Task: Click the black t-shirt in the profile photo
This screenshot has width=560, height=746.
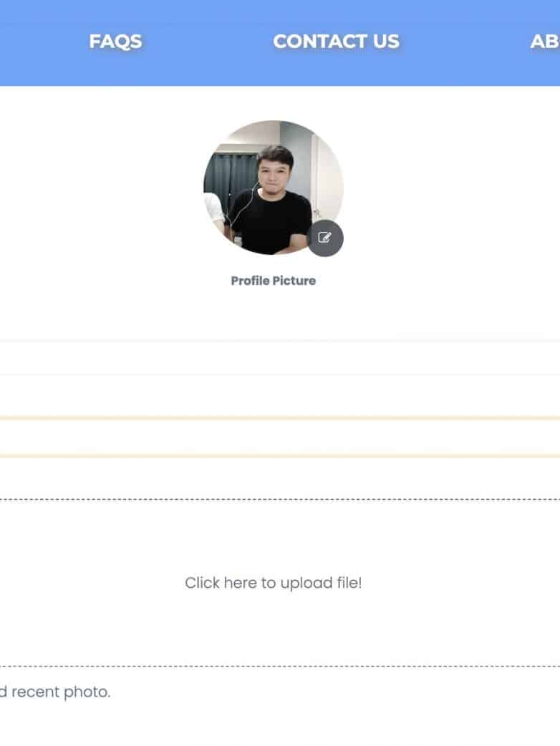Action: pos(270,222)
